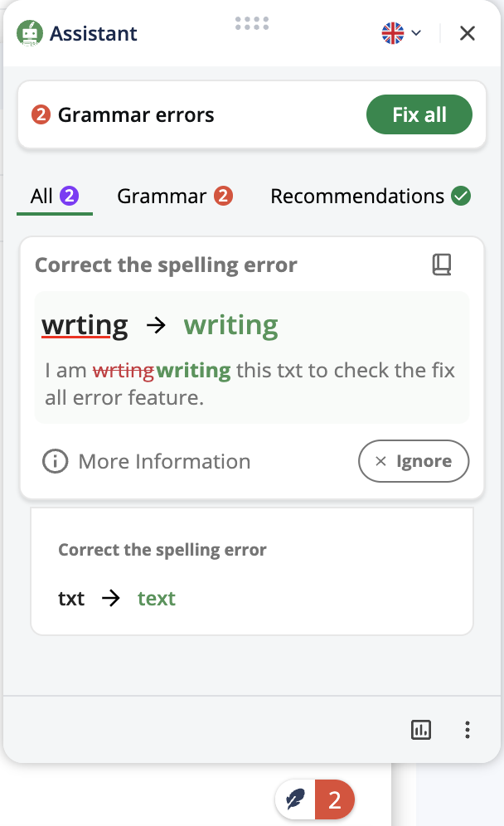504x826 pixels.
Task: Switch to the All tab
Action: (54, 197)
